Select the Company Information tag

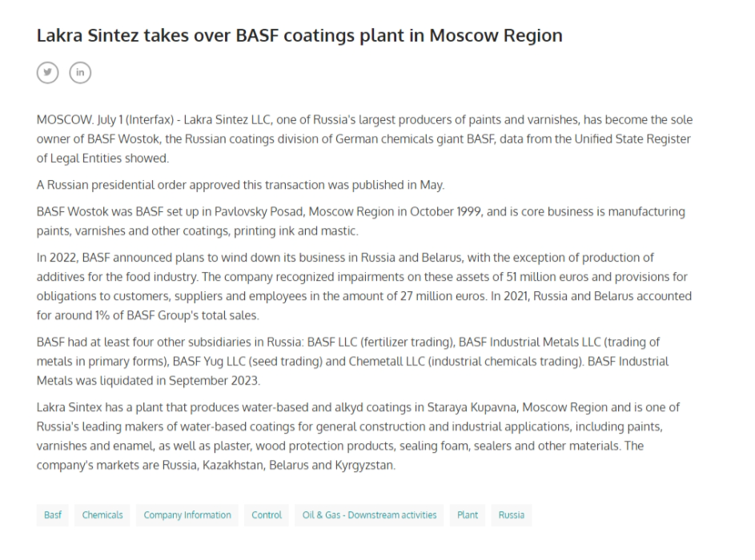point(187,514)
